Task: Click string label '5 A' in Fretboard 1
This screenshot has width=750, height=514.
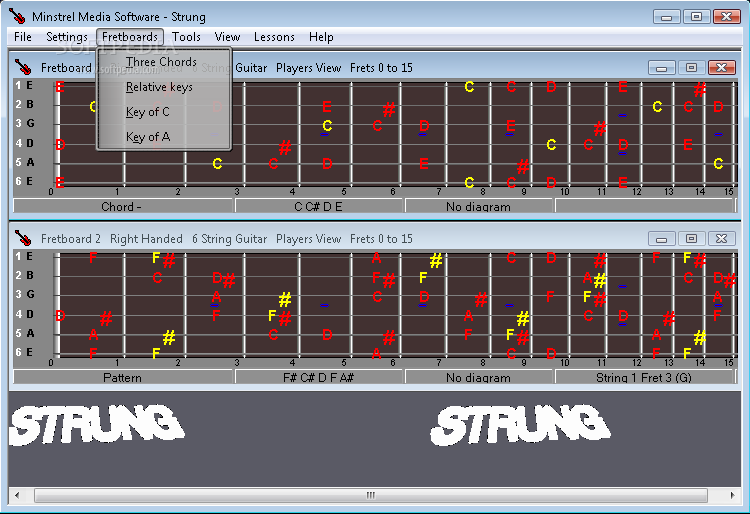Action: click(24, 162)
